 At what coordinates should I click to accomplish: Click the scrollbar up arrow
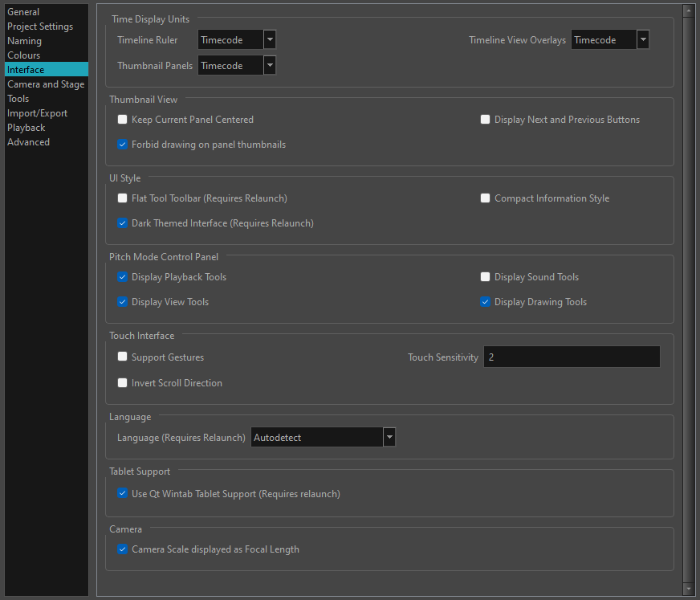tap(687, 10)
